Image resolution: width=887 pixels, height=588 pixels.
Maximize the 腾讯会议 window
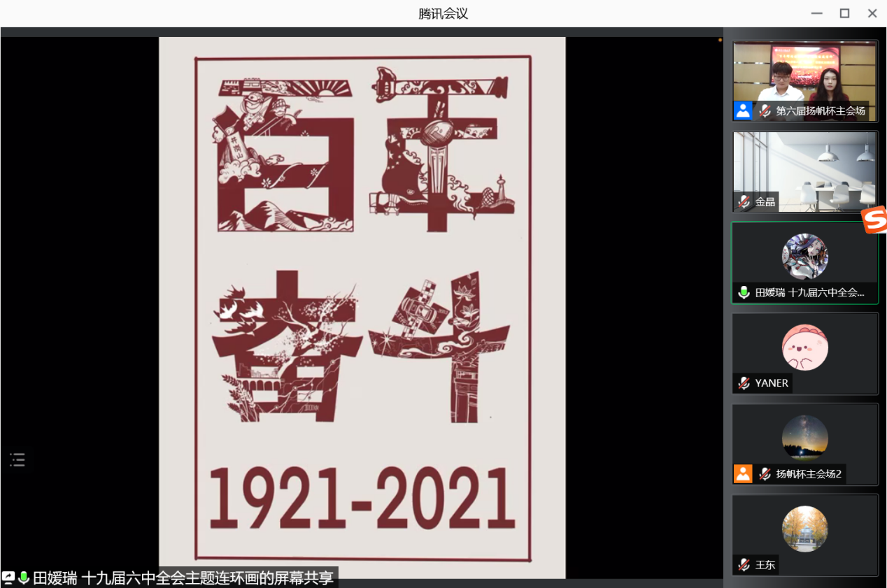(x=844, y=13)
